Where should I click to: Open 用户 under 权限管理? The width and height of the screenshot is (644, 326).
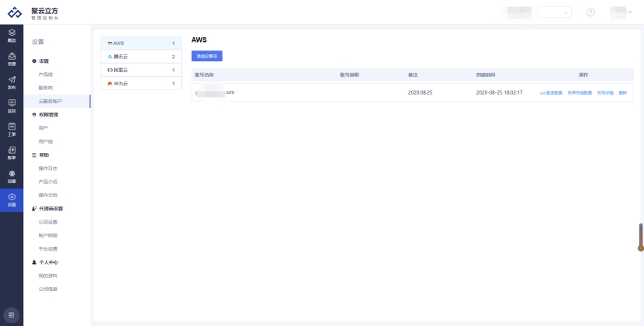[43, 128]
